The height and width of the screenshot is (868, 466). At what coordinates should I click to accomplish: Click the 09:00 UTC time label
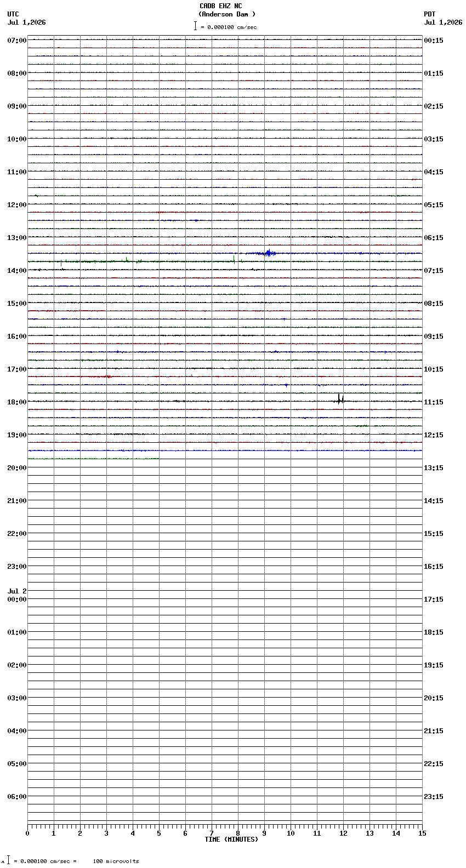(x=17, y=106)
